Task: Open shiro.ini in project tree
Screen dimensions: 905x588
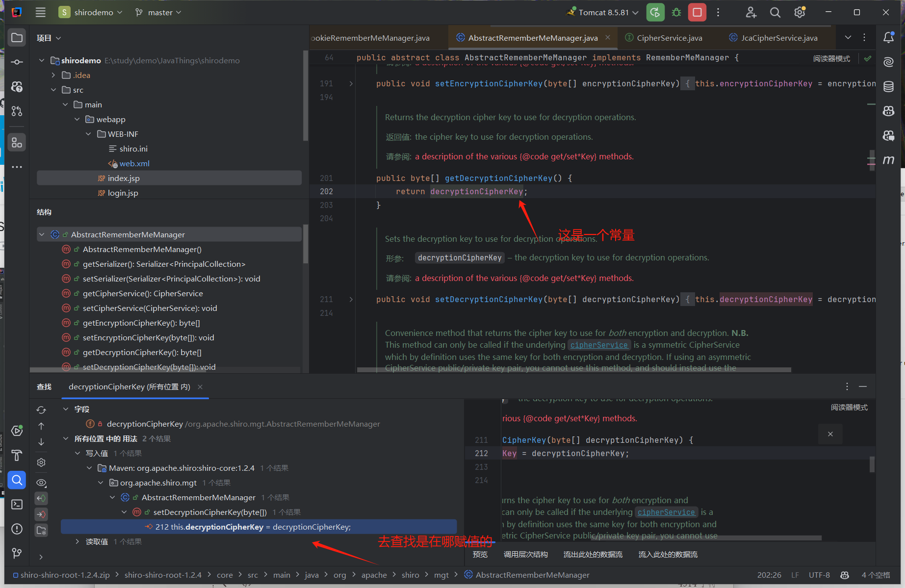Action: click(x=133, y=149)
